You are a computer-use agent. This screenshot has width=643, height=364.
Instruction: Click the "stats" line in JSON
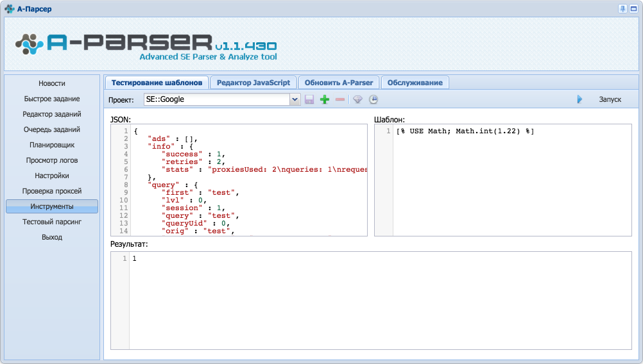point(264,170)
